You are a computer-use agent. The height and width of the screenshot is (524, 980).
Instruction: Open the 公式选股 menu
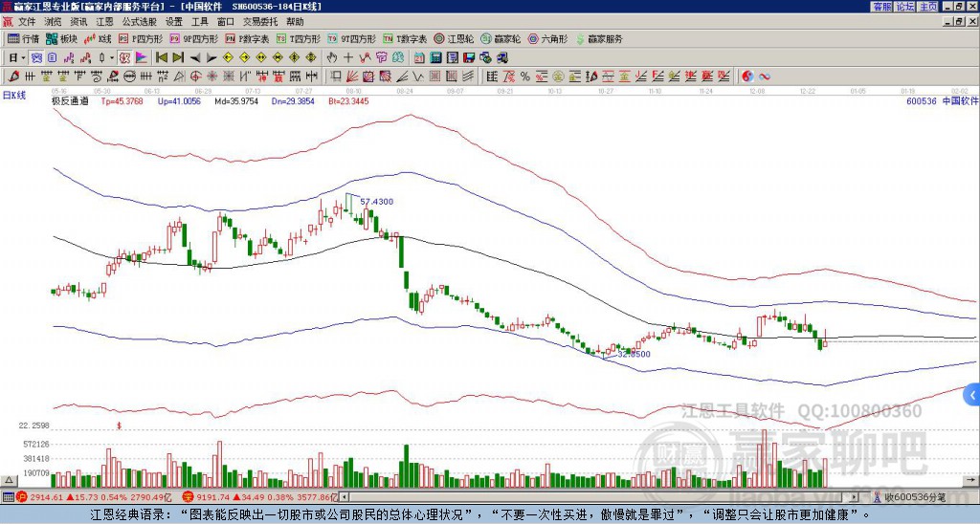pyautogui.click(x=140, y=22)
